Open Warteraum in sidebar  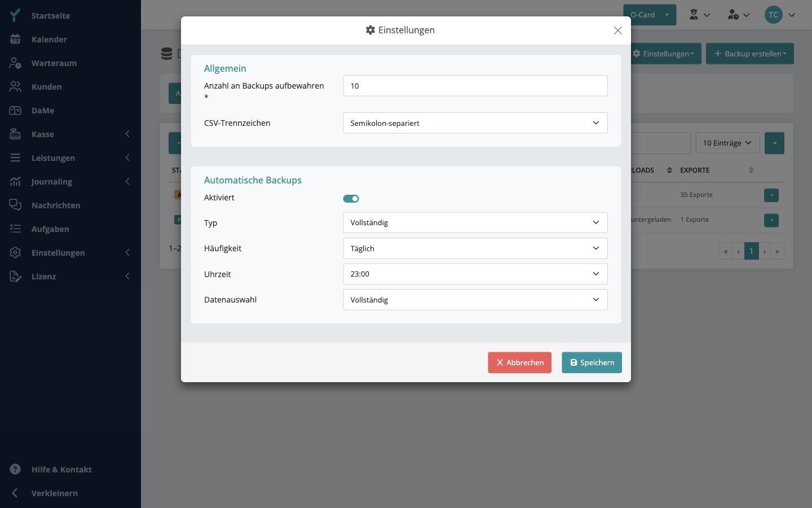point(54,63)
